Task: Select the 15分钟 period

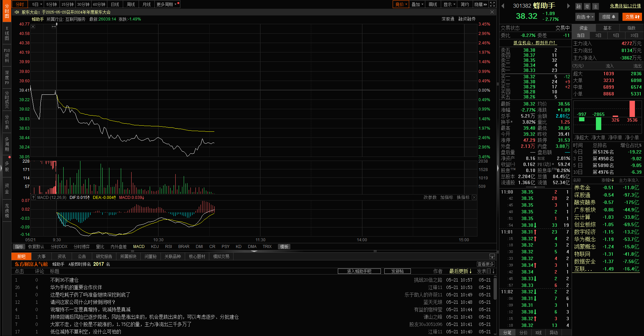Action: pyautogui.click(x=67, y=4)
